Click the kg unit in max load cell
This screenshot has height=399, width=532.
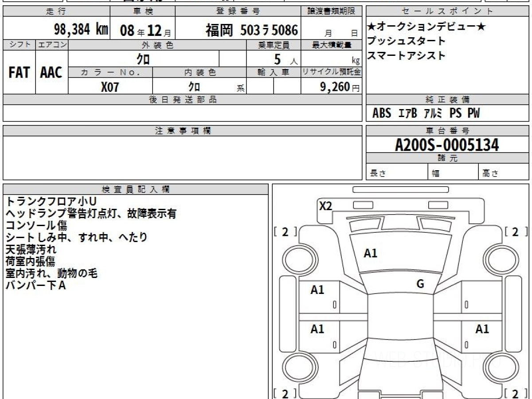pyautogui.click(x=356, y=62)
